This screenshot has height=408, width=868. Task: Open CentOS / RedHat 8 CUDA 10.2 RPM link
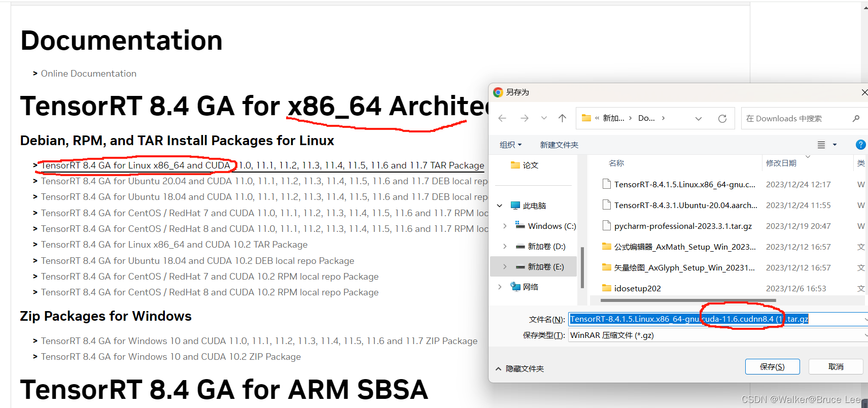click(210, 292)
